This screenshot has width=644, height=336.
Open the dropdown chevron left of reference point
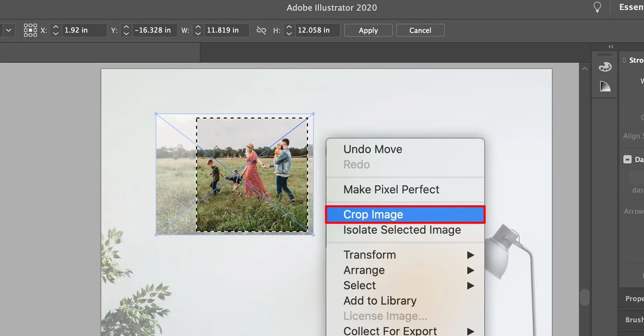[x=8, y=30]
